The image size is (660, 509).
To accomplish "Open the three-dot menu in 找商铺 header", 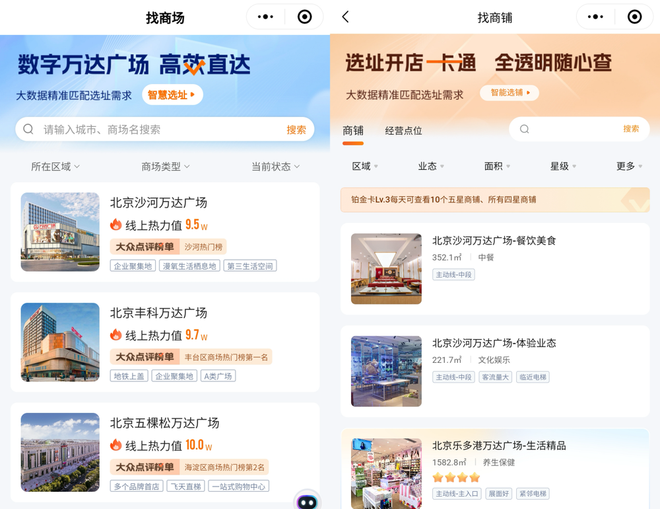I will click(x=595, y=17).
